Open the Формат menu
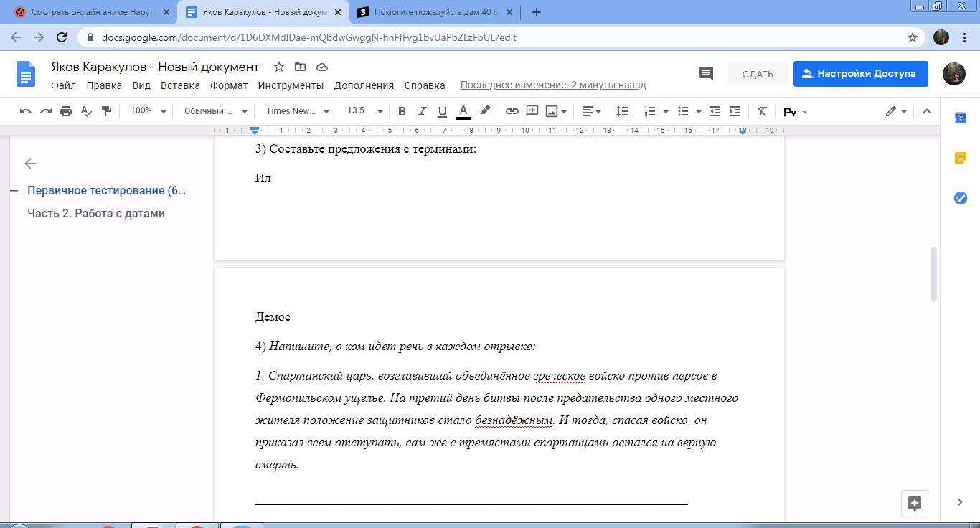 [x=229, y=85]
